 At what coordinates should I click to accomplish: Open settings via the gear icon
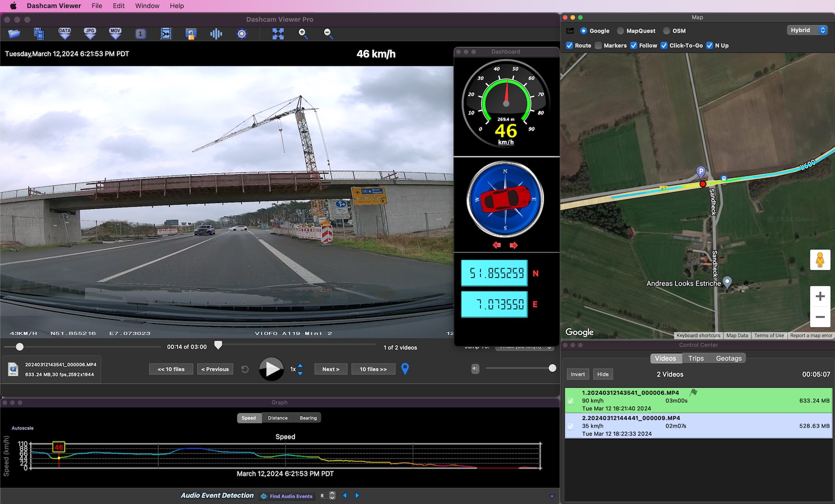pyautogui.click(x=242, y=34)
